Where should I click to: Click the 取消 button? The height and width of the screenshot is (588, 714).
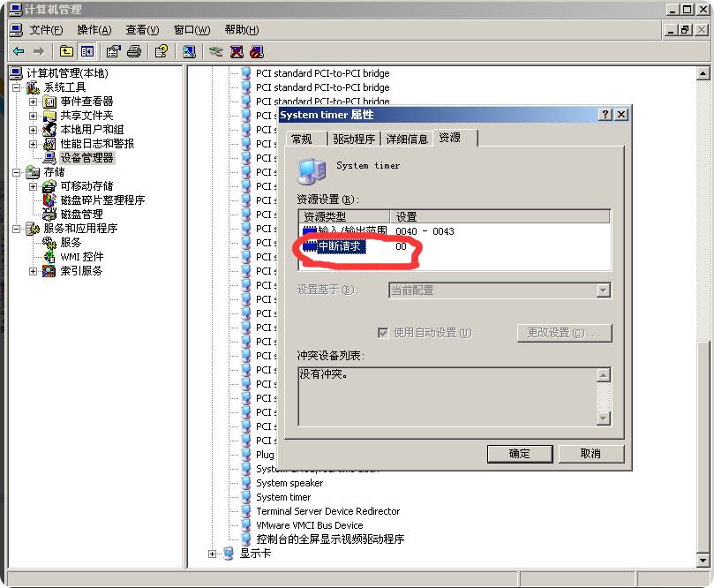coord(590,454)
